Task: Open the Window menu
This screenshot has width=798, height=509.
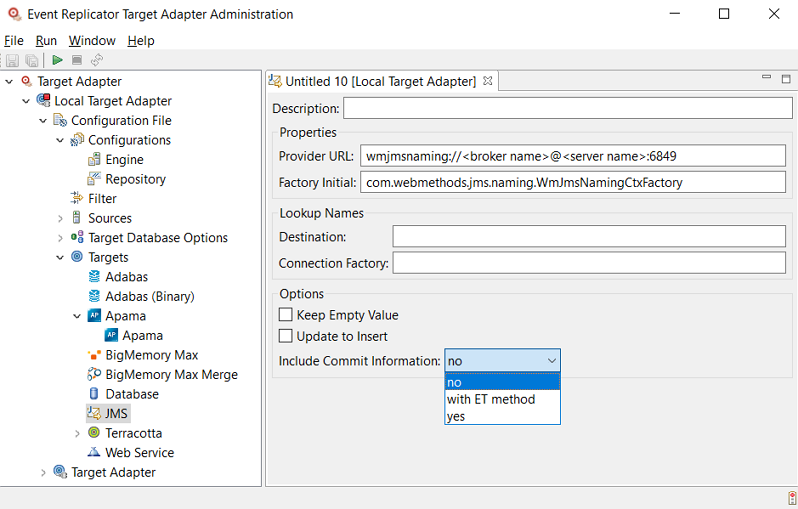Action: 92,41
